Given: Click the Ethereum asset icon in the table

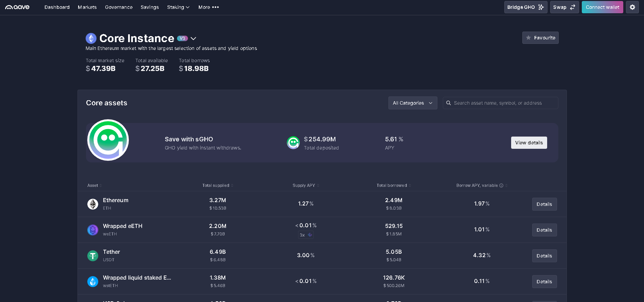Looking at the screenshot, I should click(x=93, y=204).
